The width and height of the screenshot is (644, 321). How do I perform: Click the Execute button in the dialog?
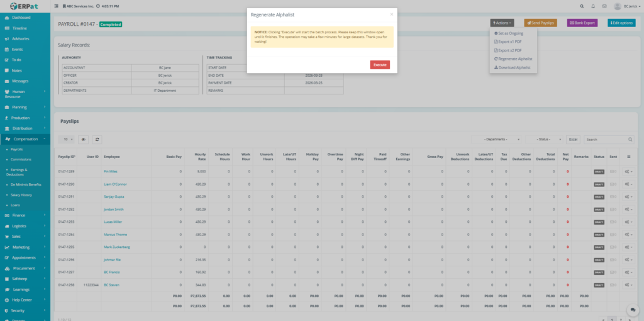pyautogui.click(x=380, y=65)
